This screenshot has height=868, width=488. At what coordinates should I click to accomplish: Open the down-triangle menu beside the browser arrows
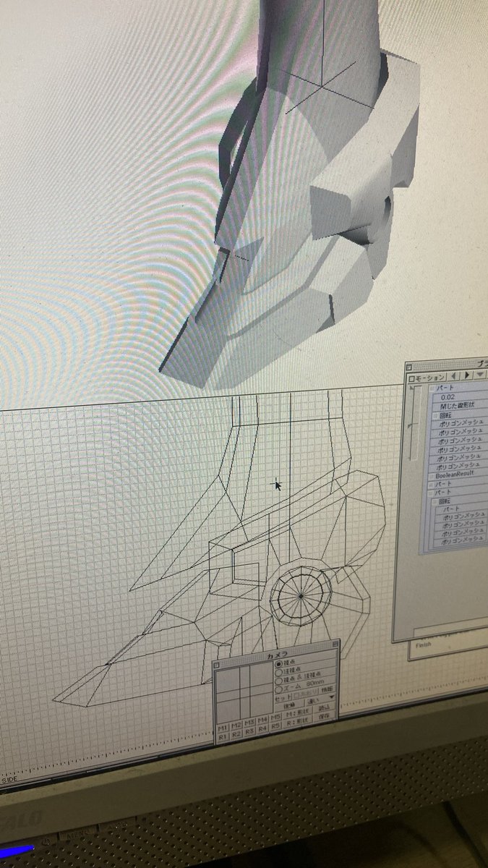480,374
